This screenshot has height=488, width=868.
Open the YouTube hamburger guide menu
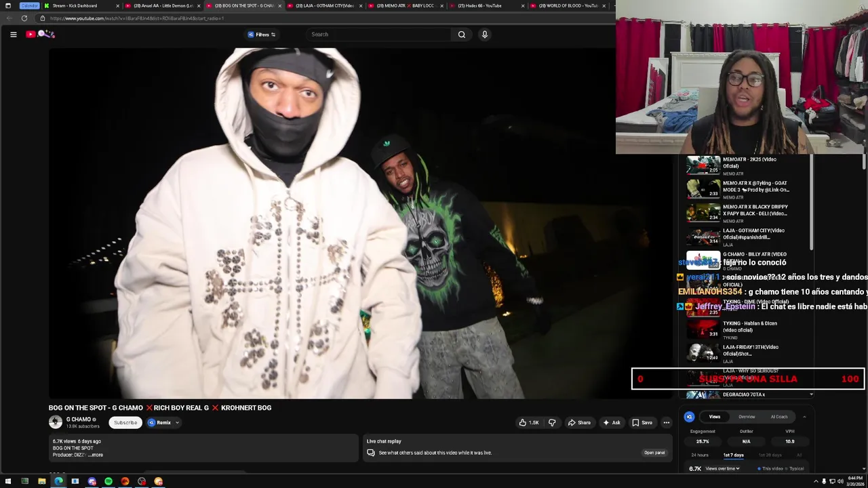[13, 35]
